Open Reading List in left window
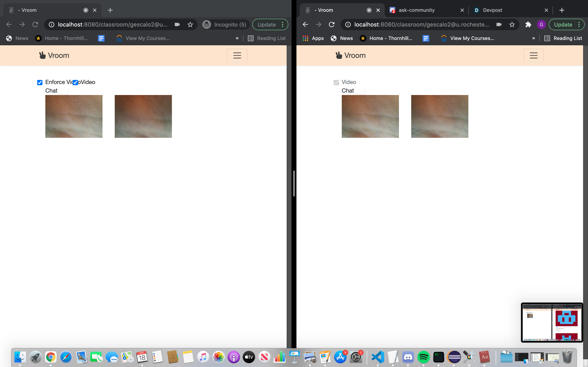This screenshot has width=588, height=367. pyautogui.click(x=267, y=38)
